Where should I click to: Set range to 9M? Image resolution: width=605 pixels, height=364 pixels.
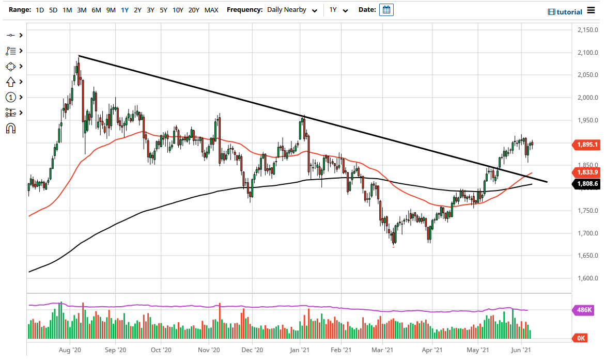click(x=111, y=10)
